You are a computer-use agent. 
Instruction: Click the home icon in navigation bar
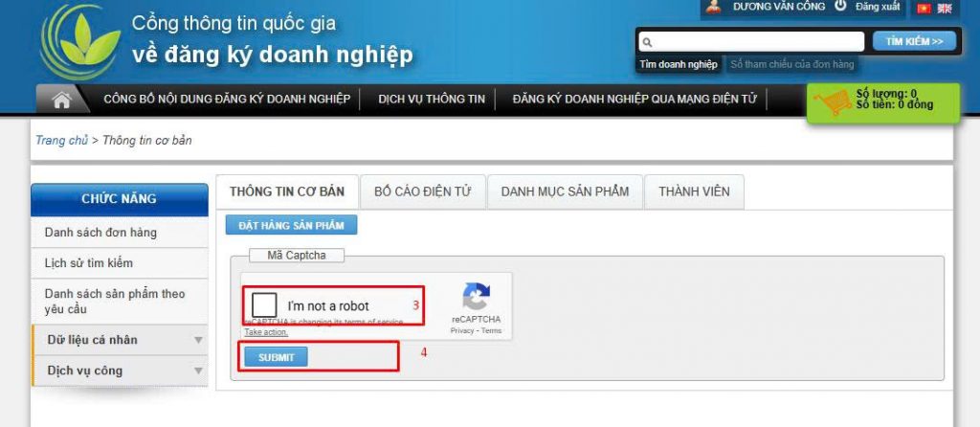(62, 100)
